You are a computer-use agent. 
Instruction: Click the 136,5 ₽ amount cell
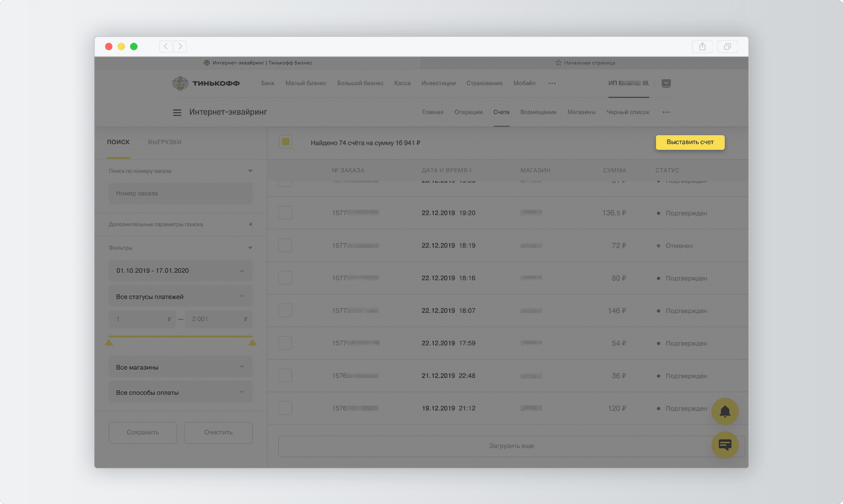(x=614, y=213)
